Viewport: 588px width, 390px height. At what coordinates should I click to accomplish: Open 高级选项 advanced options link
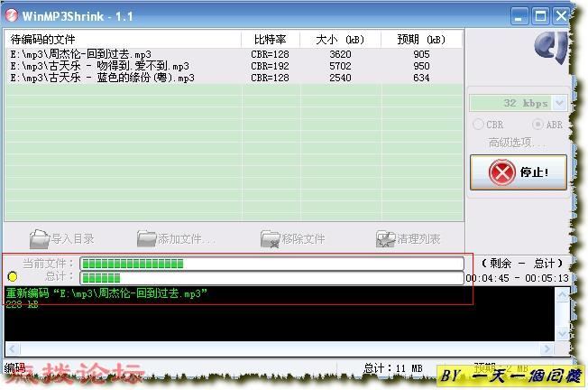(516, 143)
